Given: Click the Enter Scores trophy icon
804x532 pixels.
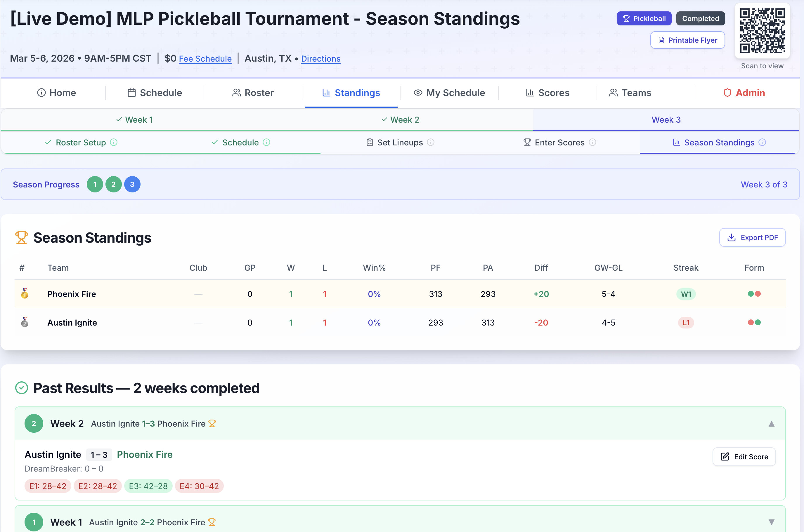Looking at the screenshot, I should 527,142.
